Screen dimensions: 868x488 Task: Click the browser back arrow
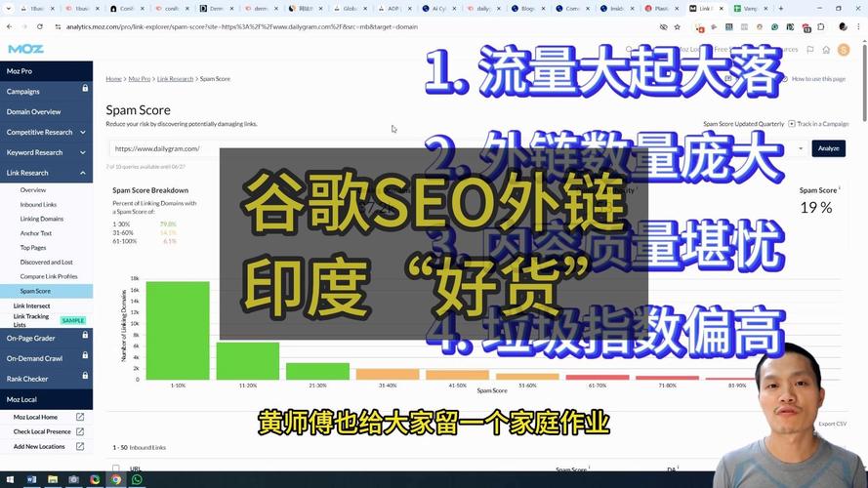point(10,26)
